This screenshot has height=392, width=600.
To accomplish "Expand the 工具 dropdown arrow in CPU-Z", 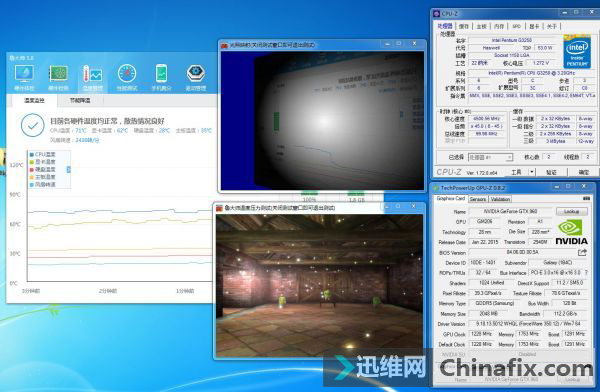I will [532, 172].
